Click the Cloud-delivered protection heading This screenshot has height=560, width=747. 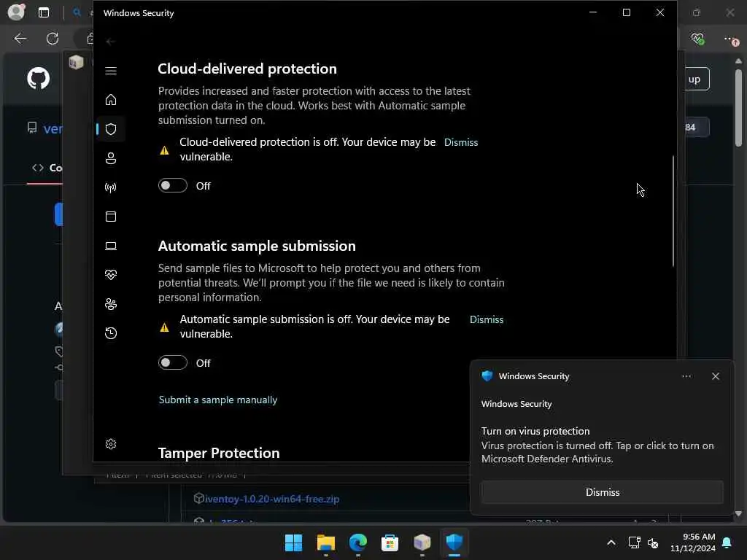pos(247,69)
